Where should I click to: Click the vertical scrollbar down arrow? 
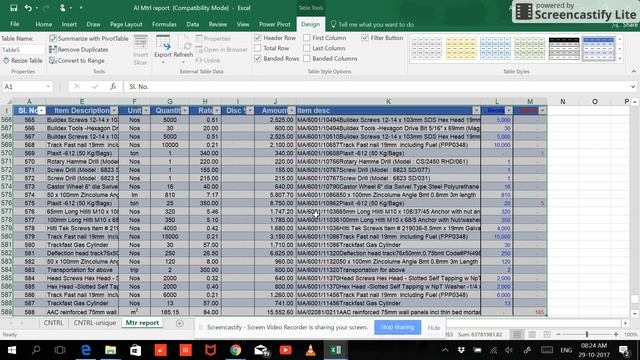coord(635,313)
